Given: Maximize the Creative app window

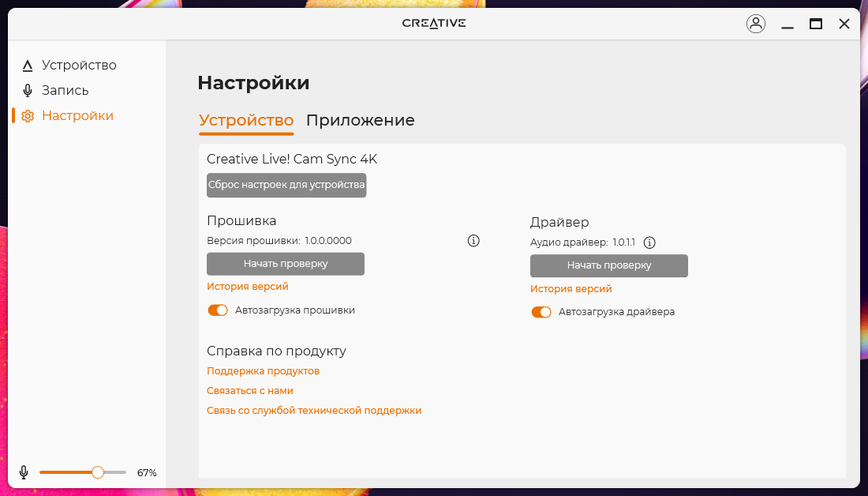Looking at the screenshot, I should [x=815, y=24].
